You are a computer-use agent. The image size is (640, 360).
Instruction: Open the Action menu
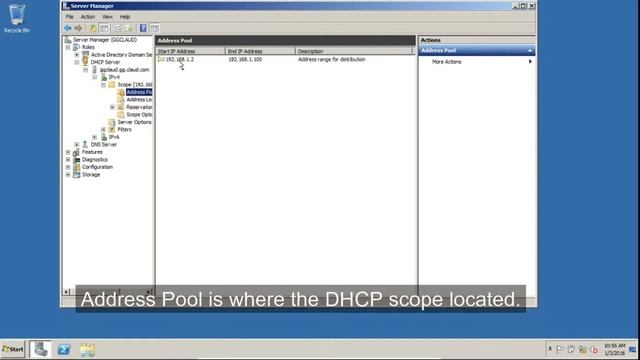[x=88, y=17]
